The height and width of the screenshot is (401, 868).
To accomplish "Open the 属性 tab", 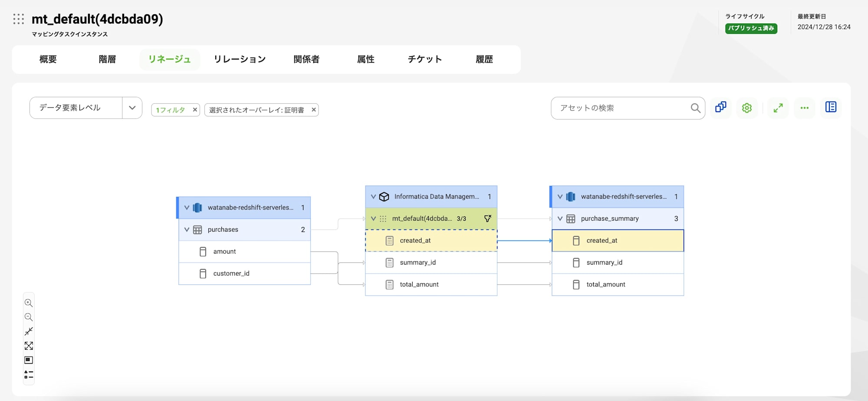I will point(365,59).
